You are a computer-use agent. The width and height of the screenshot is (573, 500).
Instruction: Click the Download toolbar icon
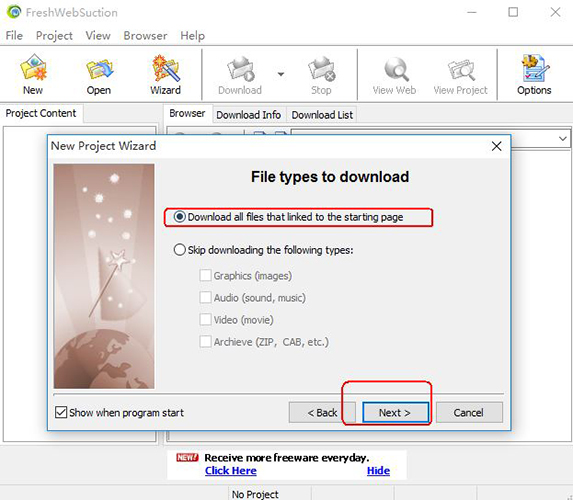coord(240,75)
